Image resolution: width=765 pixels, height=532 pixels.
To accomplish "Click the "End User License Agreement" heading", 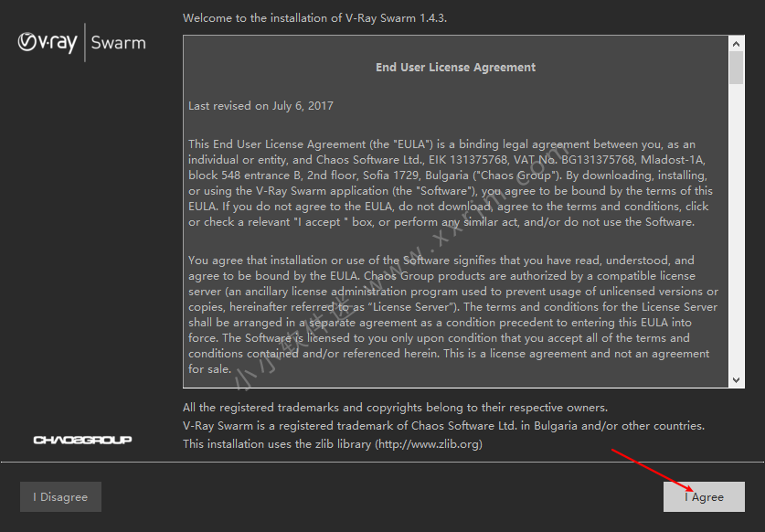I will (x=456, y=68).
